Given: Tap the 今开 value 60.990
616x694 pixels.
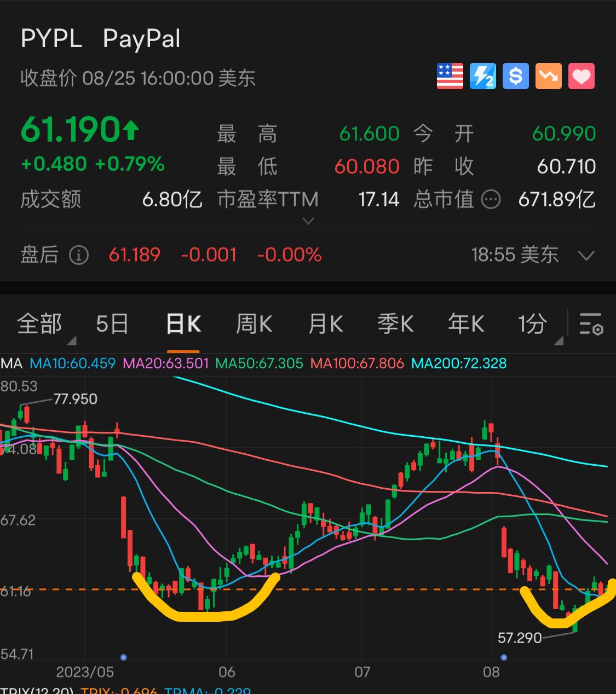Looking at the screenshot, I should pyautogui.click(x=564, y=134).
